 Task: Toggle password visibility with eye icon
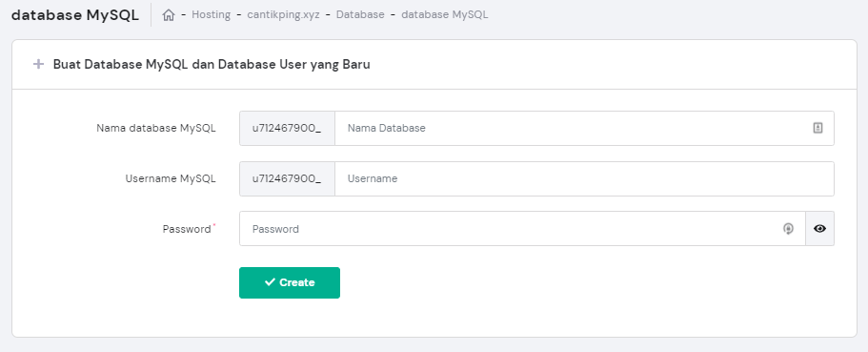click(819, 228)
